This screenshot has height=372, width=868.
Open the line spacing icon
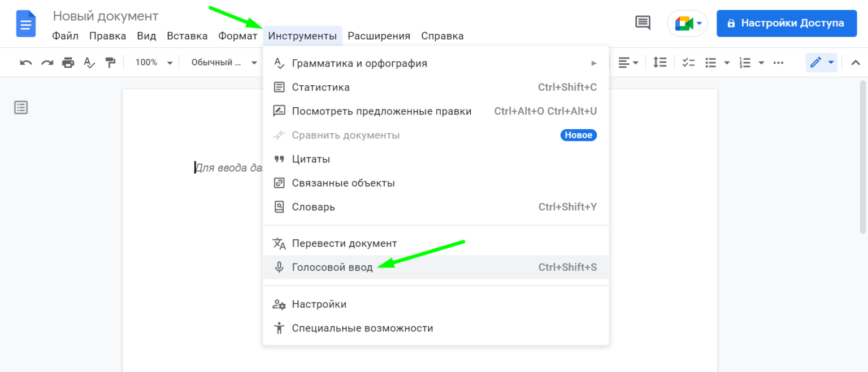click(x=659, y=63)
